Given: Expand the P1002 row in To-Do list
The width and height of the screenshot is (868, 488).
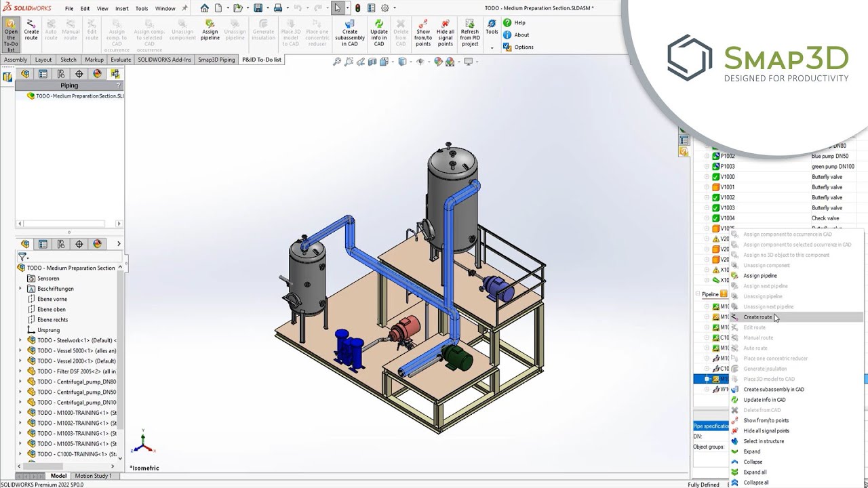Looking at the screenshot, I should [x=707, y=157].
